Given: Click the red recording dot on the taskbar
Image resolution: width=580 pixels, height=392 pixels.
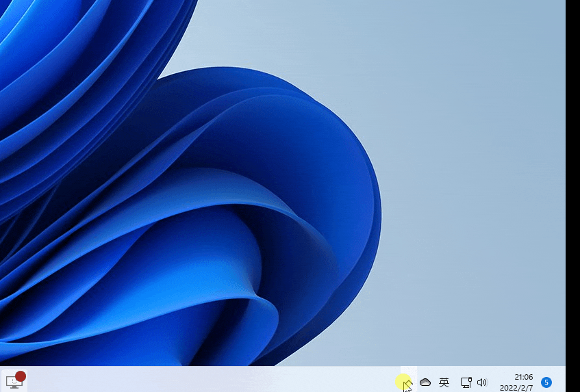Looking at the screenshot, I should point(21,376).
